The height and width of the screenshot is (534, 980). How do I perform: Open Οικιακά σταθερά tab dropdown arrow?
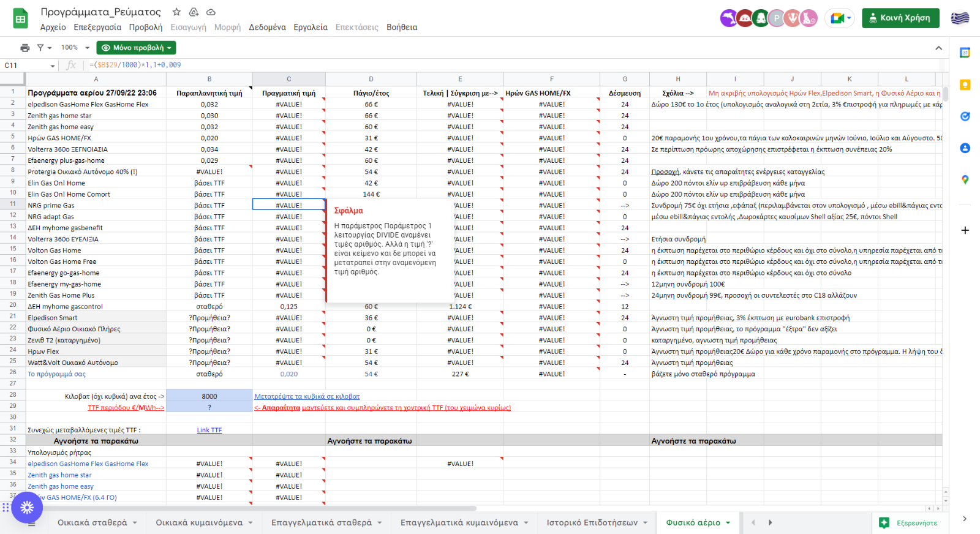[135, 523]
